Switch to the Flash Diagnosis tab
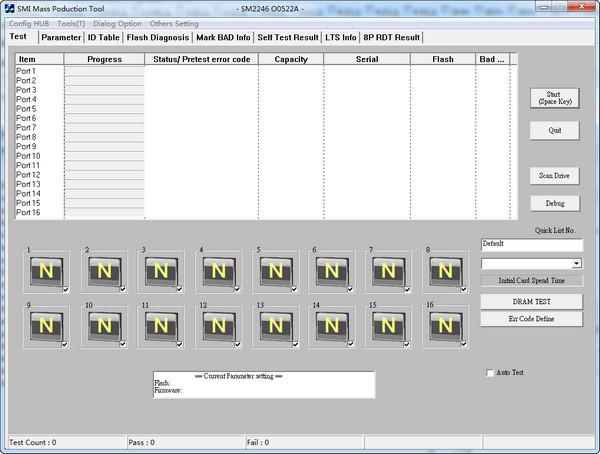Image resolution: width=600 pixels, height=454 pixels. click(158, 38)
